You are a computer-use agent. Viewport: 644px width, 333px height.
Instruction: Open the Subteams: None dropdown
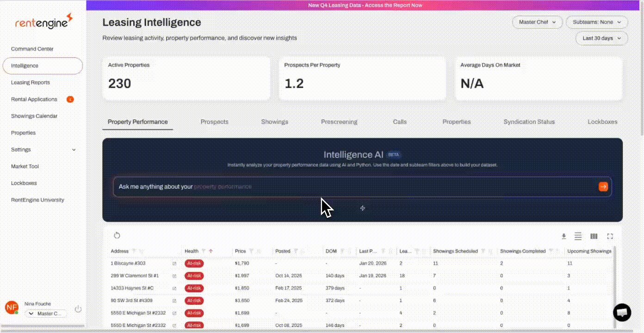(596, 22)
